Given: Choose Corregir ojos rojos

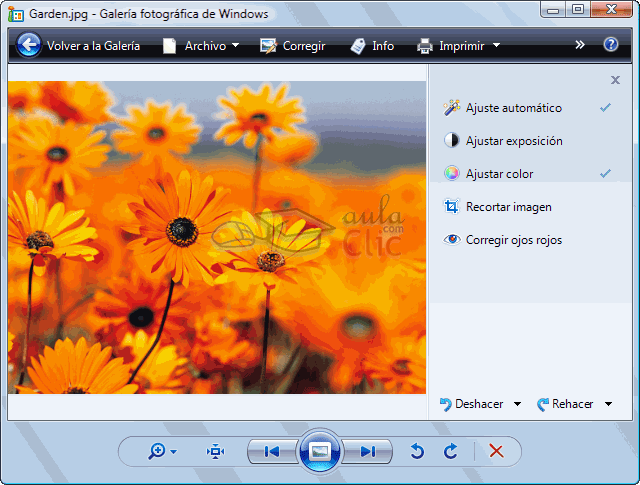Looking at the screenshot, I should (514, 240).
